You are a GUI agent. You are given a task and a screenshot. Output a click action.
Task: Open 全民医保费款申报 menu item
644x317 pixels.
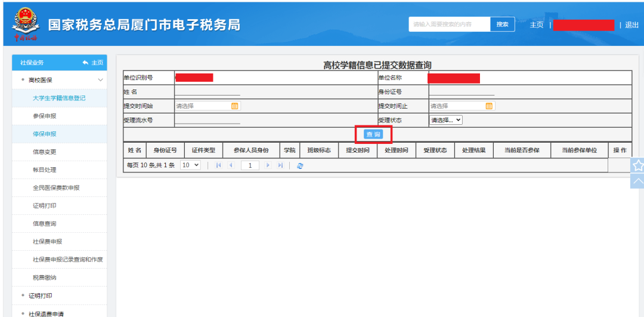pos(59,188)
